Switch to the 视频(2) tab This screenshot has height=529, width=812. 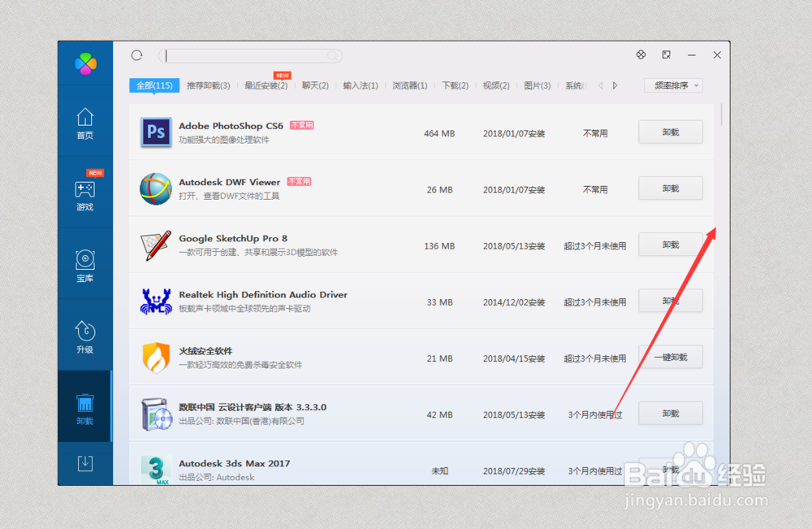pos(496,85)
